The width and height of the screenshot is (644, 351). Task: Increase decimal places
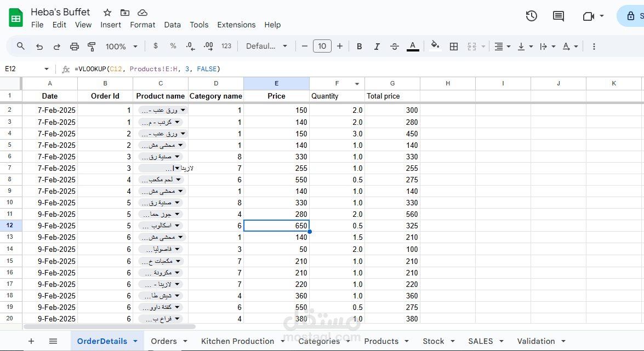point(208,47)
